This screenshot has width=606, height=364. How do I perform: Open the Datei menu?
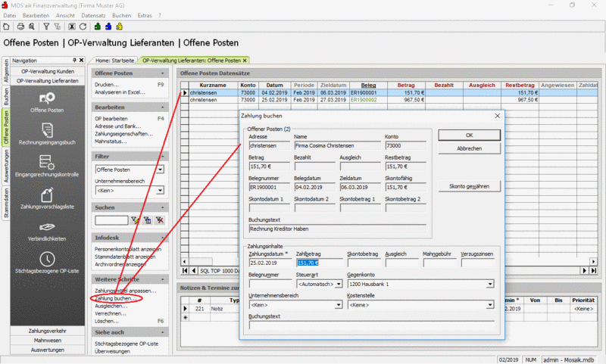point(10,15)
